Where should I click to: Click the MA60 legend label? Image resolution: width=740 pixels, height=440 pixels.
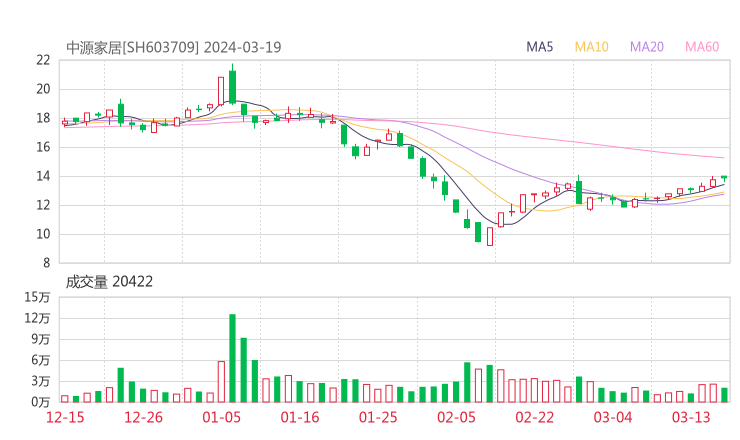coord(702,47)
